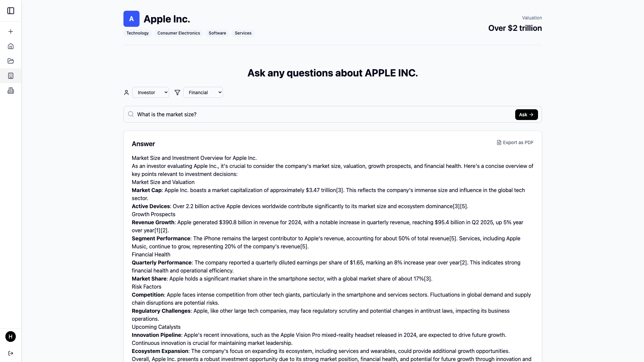Click the blue A company logo

131,19
